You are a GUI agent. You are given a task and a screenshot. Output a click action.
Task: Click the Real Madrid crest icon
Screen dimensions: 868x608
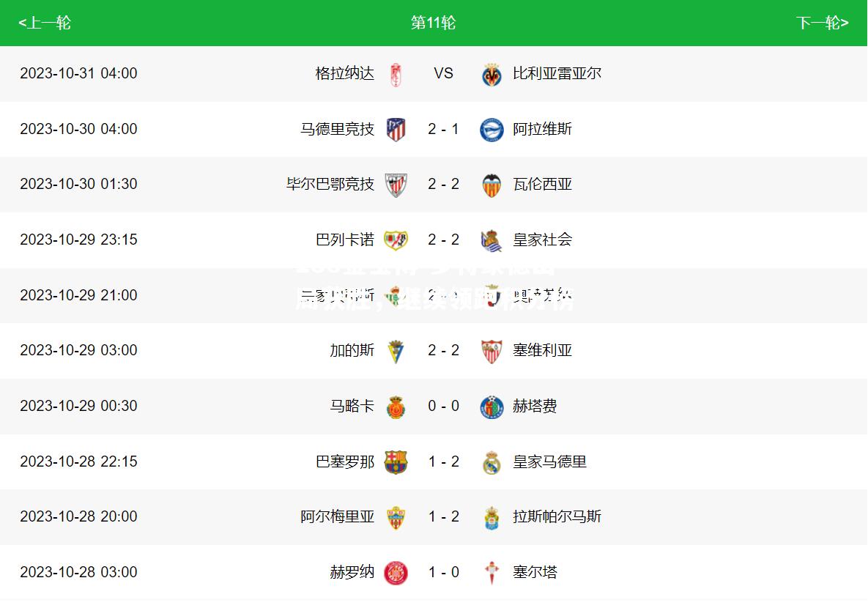(x=492, y=462)
